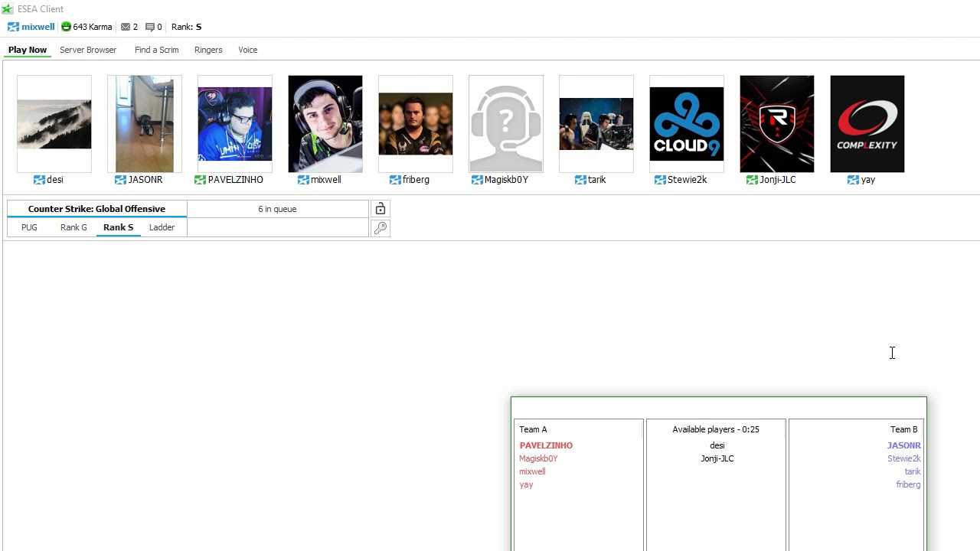Click the green flag icon beside PAVELZINHO
Viewport: 980px width, 551px height.
(200, 180)
